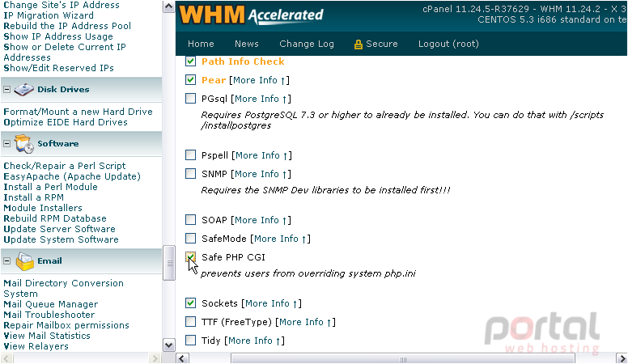Open Install a Perl Module
This screenshot has width=628, height=364.
coord(50,187)
